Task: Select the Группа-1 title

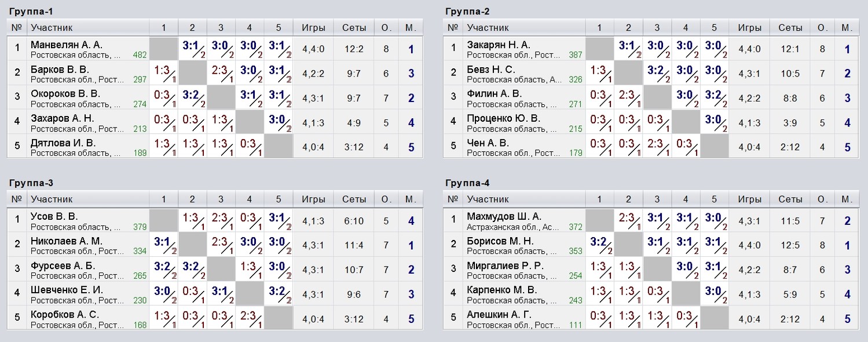Action: pyautogui.click(x=31, y=11)
